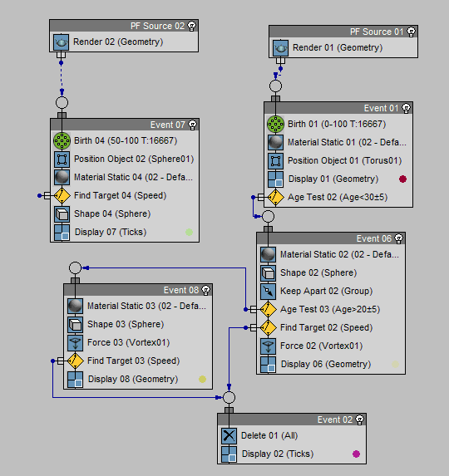
Task: Click the Age Test 02 test output connector
Action: click(260, 198)
